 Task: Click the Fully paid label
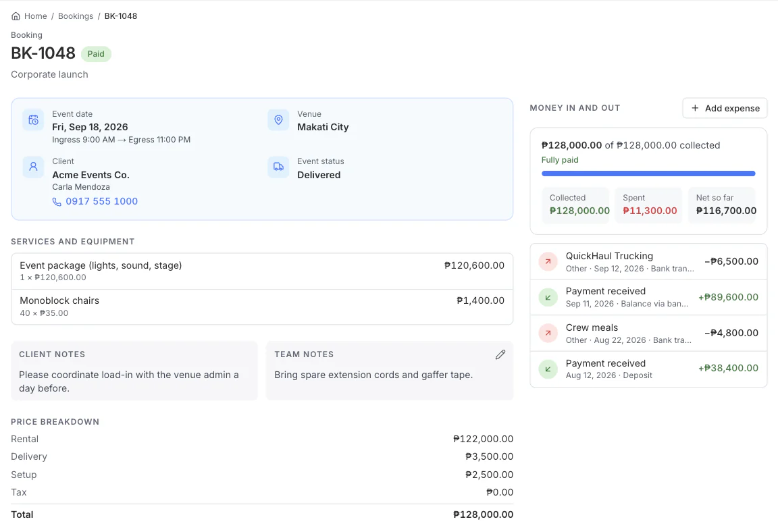[x=560, y=159]
